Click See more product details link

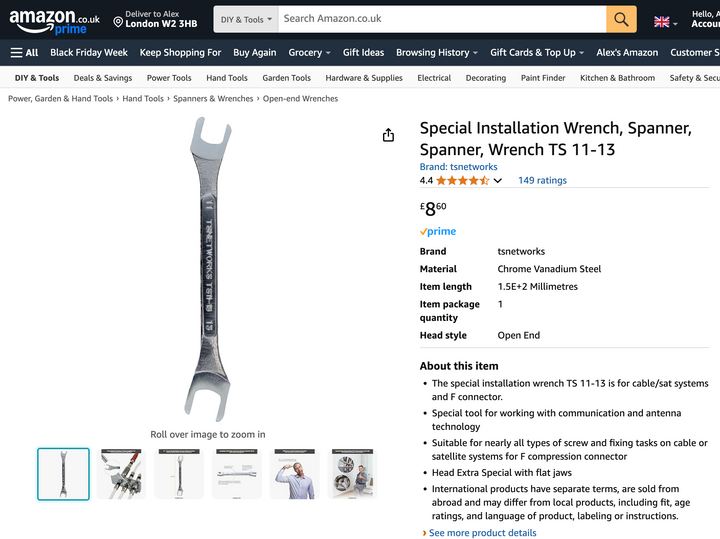(x=482, y=533)
